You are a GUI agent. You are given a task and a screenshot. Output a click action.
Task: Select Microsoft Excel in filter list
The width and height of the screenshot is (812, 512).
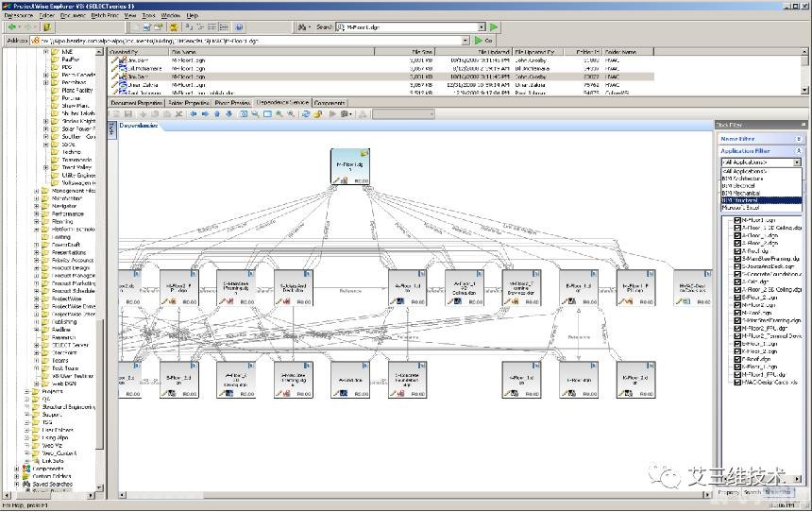pos(741,207)
